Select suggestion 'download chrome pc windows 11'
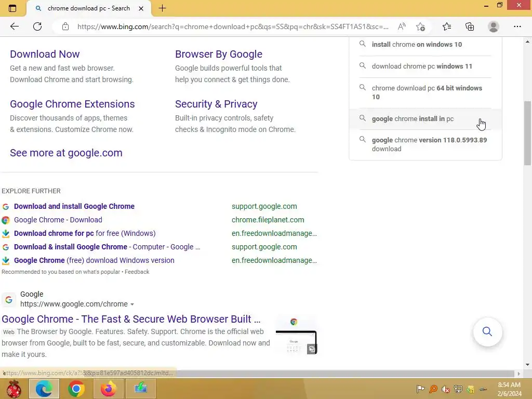The width and height of the screenshot is (532, 399). click(425, 66)
